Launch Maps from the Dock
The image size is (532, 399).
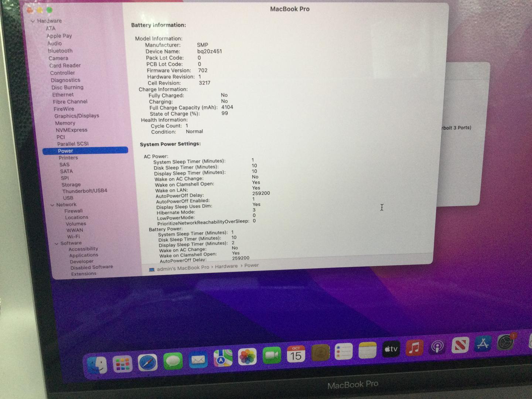223,358
